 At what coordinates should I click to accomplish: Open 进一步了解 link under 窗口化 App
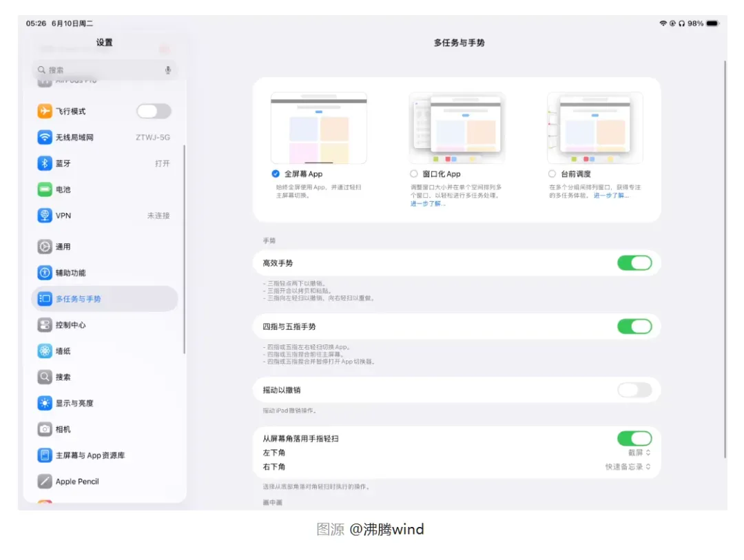[x=428, y=204]
